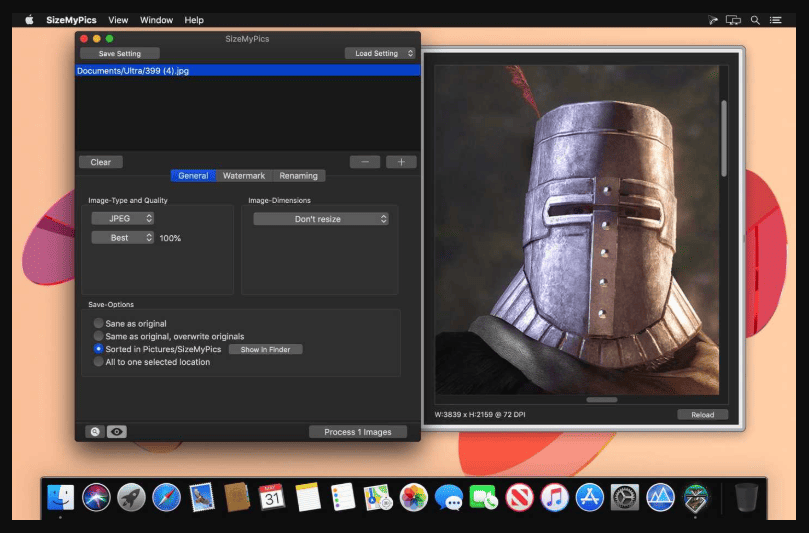Remove selected image with minus button

pos(365,162)
